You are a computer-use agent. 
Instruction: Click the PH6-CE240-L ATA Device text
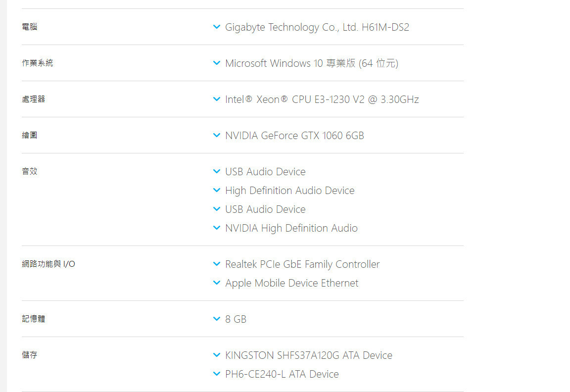(282, 374)
